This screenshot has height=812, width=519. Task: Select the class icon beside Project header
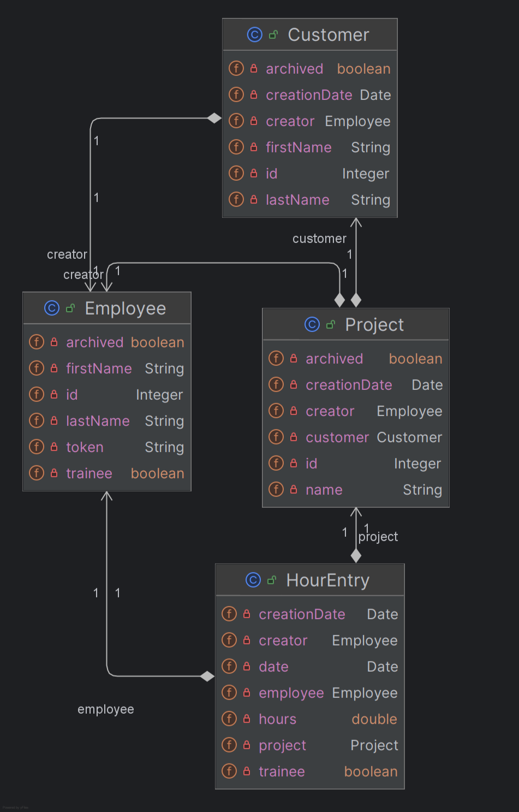(312, 325)
